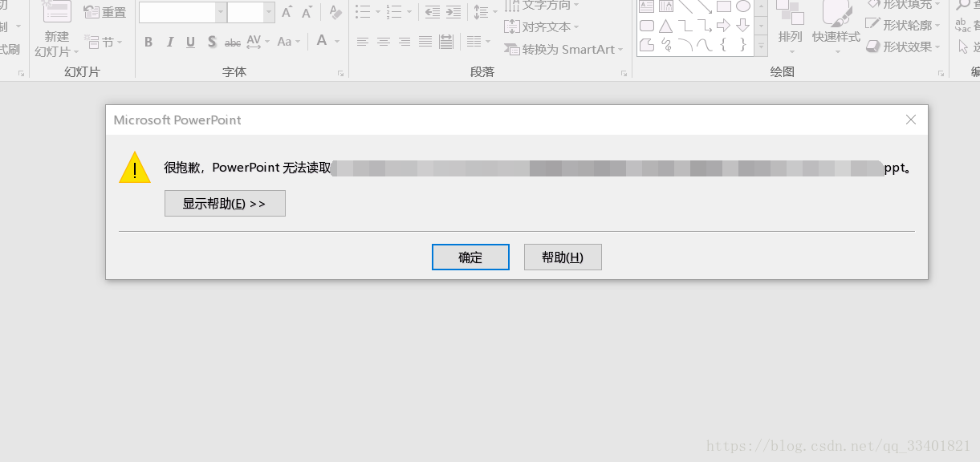
Task: Open the 字体 font dialog launcher
Action: pyautogui.click(x=341, y=73)
